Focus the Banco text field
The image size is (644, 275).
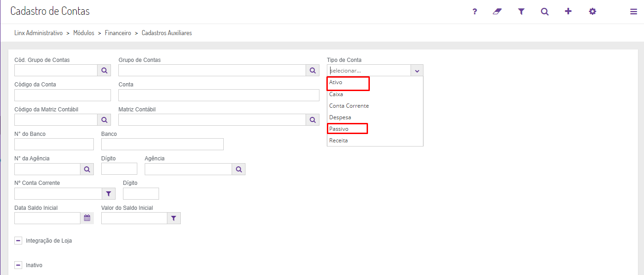(x=162, y=144)
